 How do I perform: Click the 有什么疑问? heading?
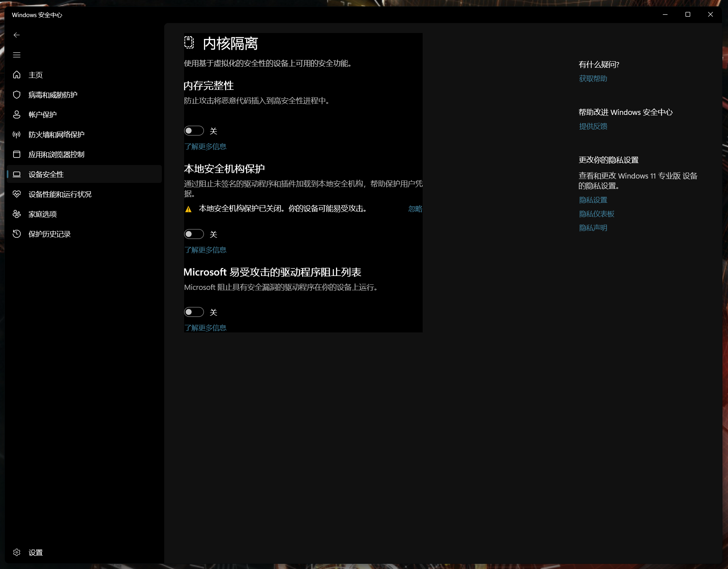[599, 64]
